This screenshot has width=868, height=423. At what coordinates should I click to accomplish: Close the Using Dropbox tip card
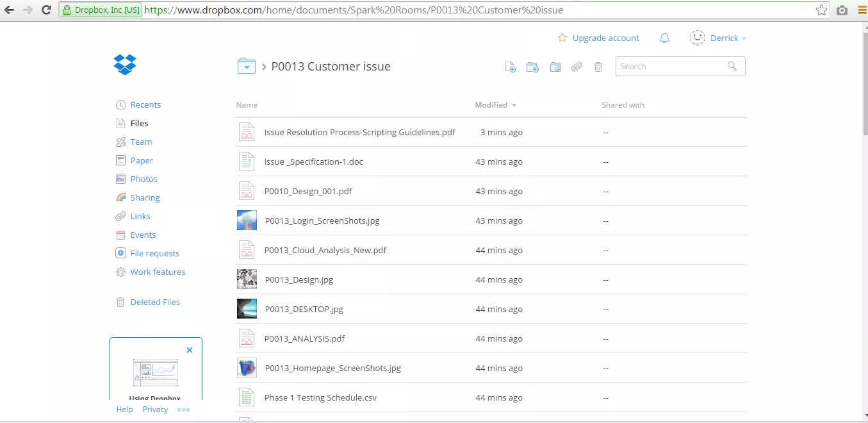click(190, 350)
